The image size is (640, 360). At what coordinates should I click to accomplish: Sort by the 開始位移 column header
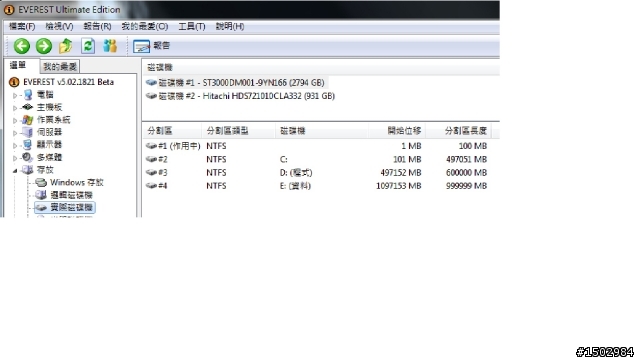click(x=404, y=131)
